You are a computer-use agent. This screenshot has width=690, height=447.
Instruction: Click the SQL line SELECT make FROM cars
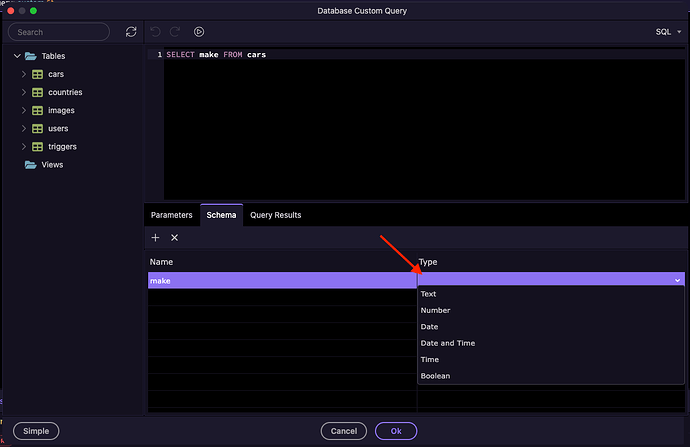[216, 55]
